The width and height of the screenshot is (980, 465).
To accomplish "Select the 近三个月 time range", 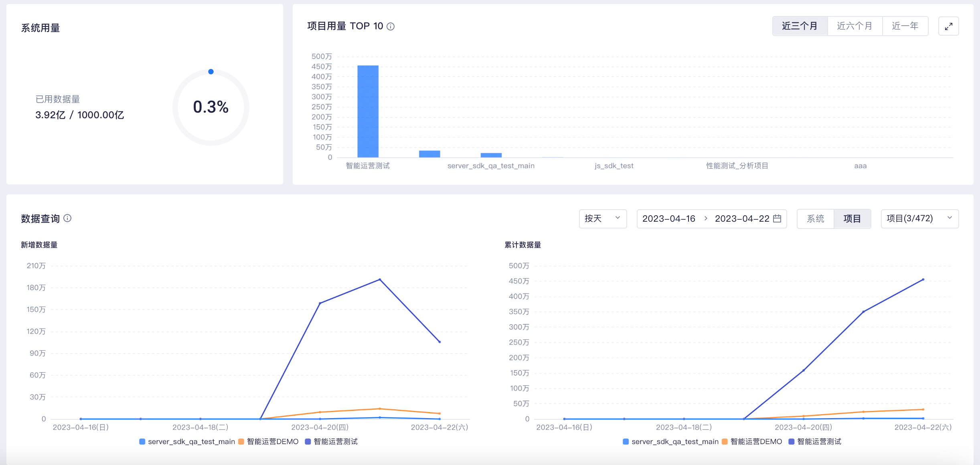I will tap(800, 26).
